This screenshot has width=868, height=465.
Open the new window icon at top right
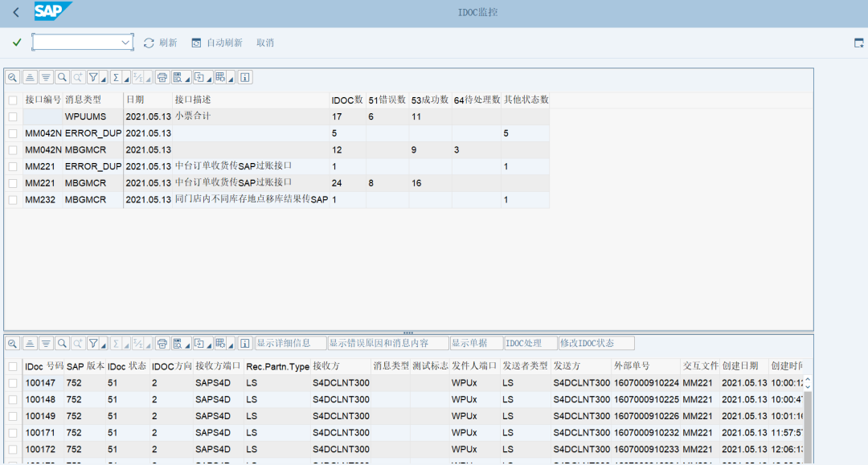click(858, 43)
